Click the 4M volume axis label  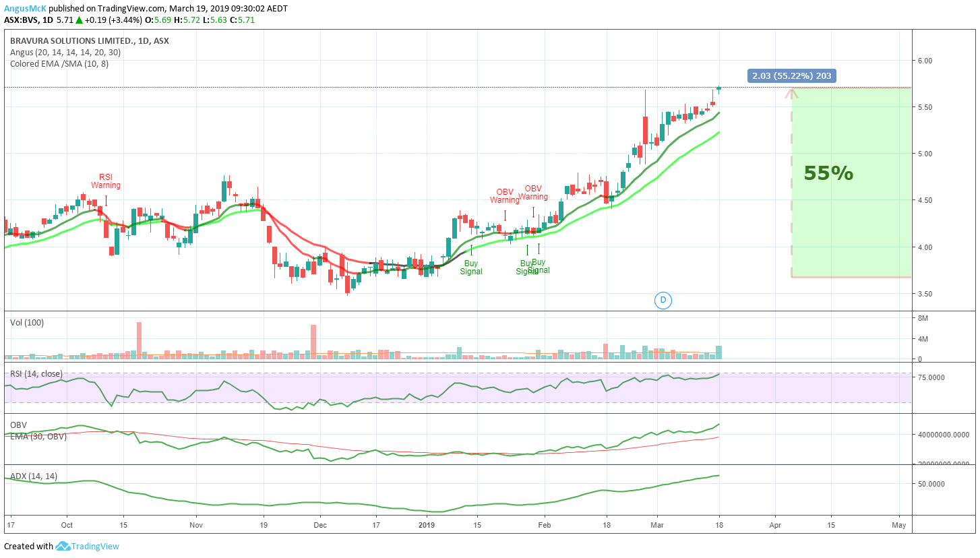click(x=923, y=339)
